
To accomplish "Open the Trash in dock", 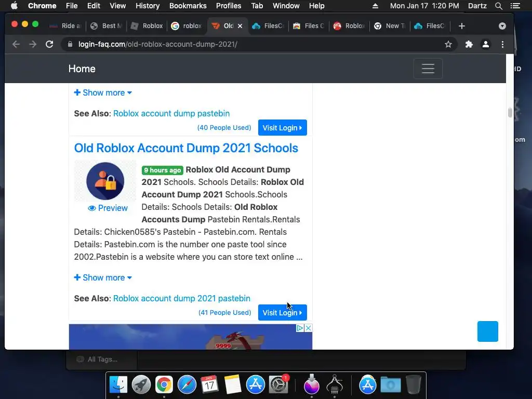I will tap(413, 385).
